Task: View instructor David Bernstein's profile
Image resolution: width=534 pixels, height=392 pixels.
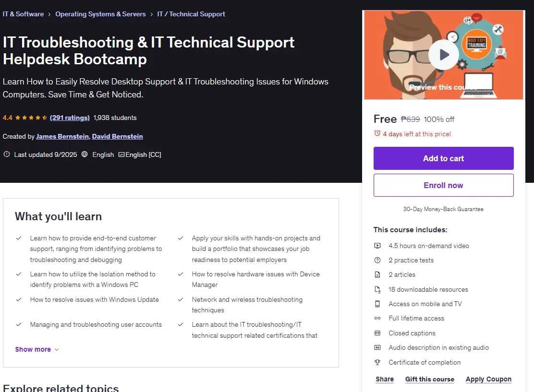Action: pos(118,136)
